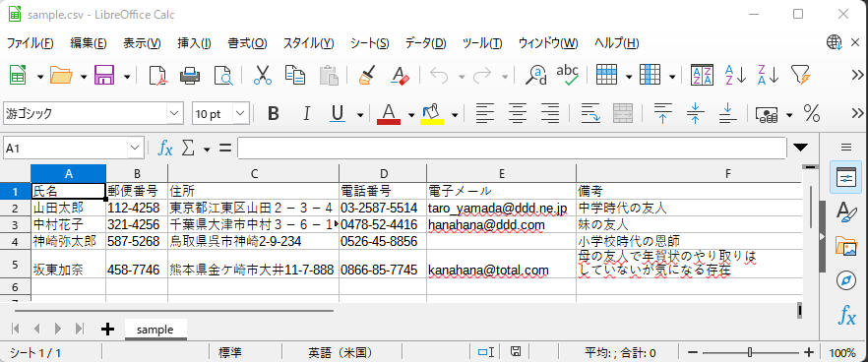This screenshot has width=868, height=362.
Task: Click the Insert Column icon
Action: click(650, 75)
